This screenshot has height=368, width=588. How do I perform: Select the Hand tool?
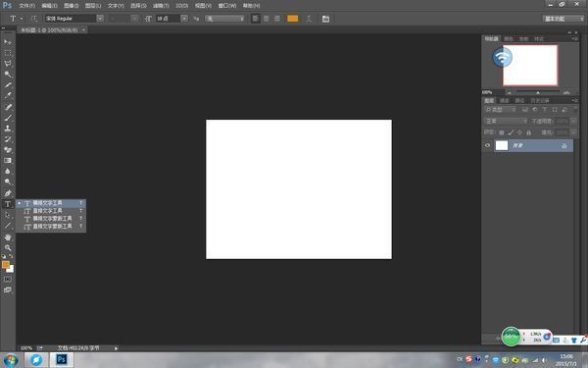pyautogui.click(x=8, y=237)
